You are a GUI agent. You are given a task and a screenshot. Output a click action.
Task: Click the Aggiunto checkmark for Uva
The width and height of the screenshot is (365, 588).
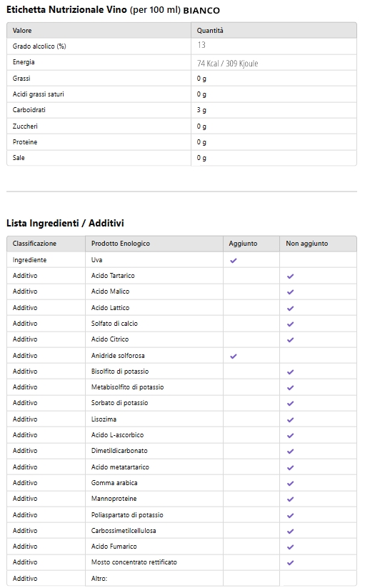(234, 260)
